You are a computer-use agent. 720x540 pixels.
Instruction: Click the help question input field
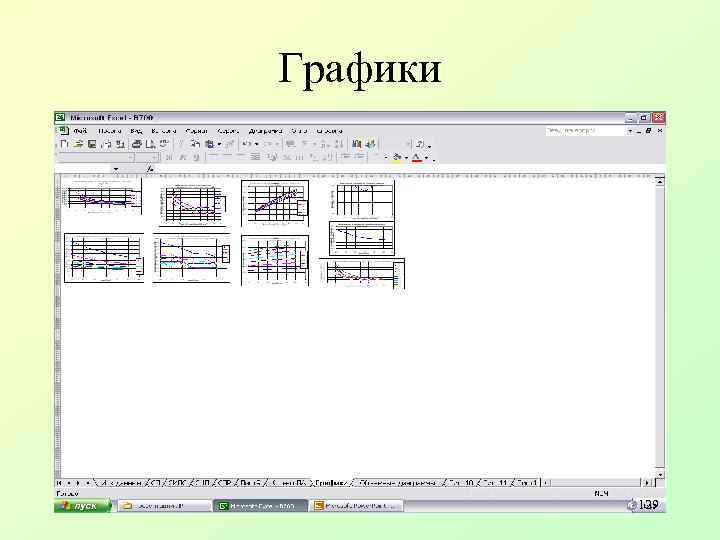(585, 131)
